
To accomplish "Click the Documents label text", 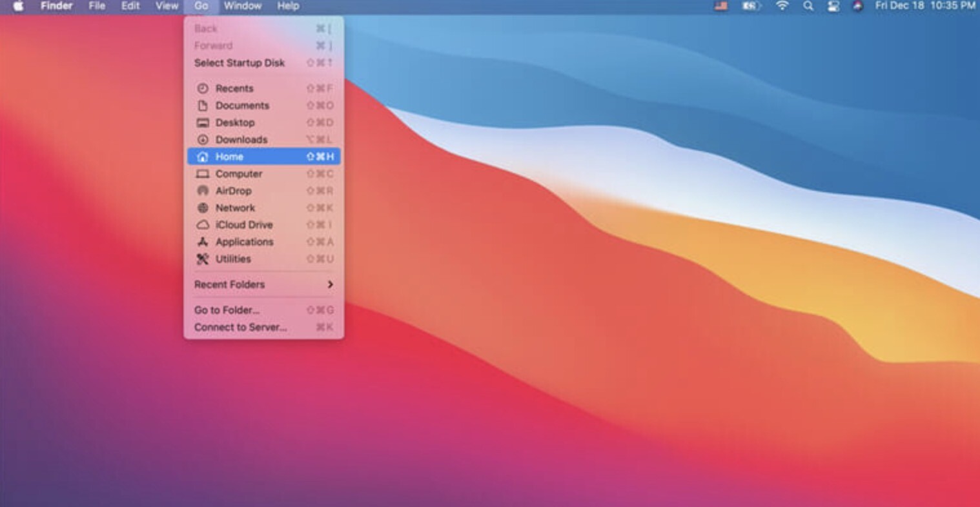I will coord(242,105).
